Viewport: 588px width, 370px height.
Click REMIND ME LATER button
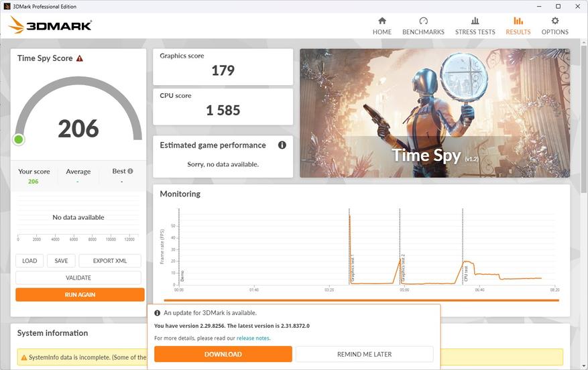click(365, 354)
